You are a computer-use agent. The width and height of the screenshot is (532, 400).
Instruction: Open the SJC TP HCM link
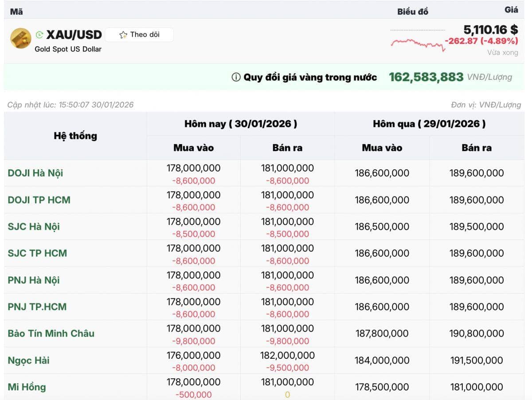pos(37,253)
